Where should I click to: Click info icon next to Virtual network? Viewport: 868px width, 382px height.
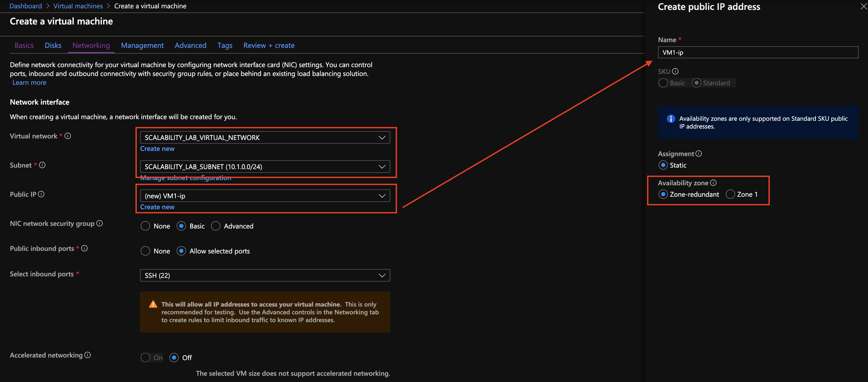(x=68, y=136)
